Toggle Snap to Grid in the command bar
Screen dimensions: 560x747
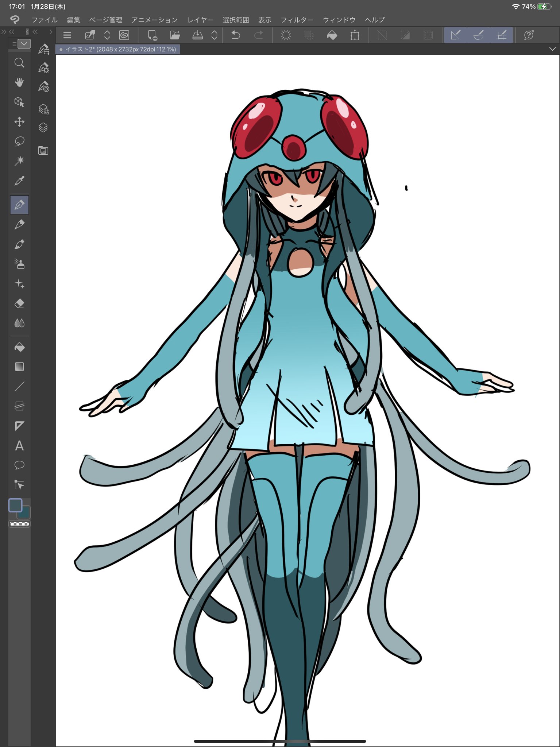click(502, 35)
